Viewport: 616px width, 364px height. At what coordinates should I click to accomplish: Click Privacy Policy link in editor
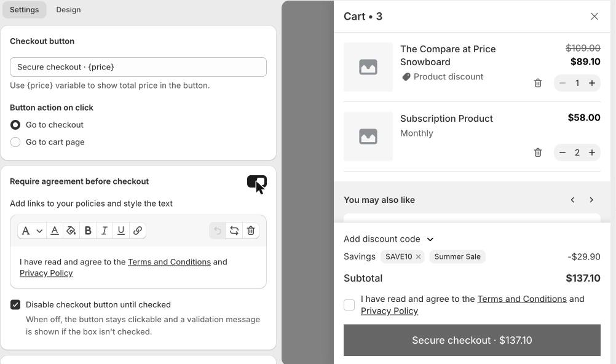point(46,273)
